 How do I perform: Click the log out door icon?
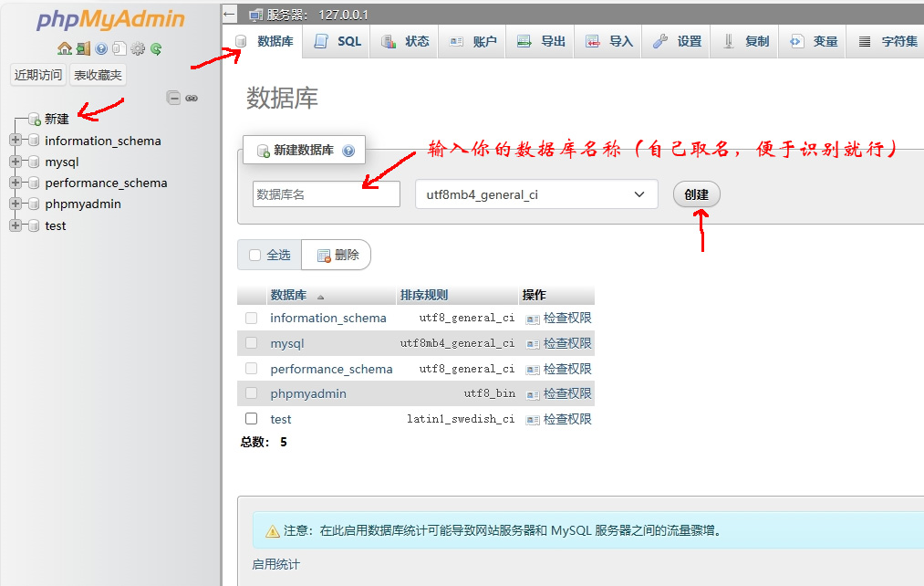click(83, 48)
